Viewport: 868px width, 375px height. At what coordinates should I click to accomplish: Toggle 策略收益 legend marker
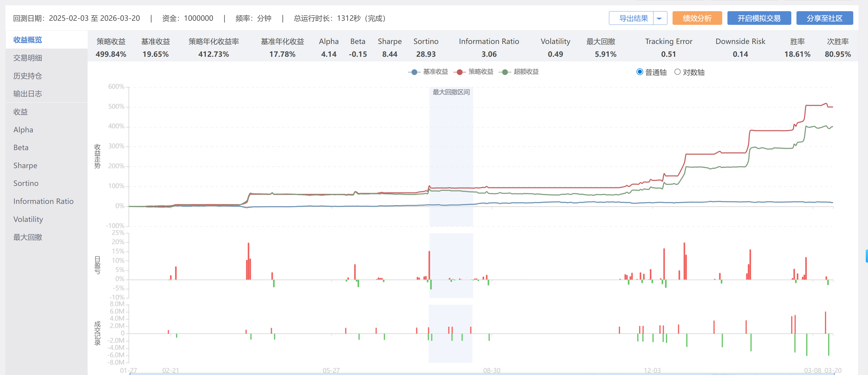[460, 72]
